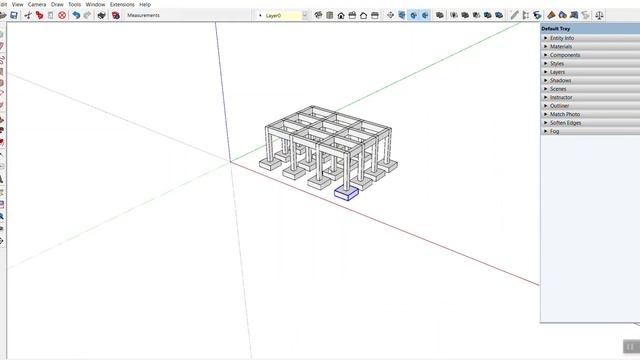640x360 pixels.
Task: Open the Tools menu
Action: [74, 4]
